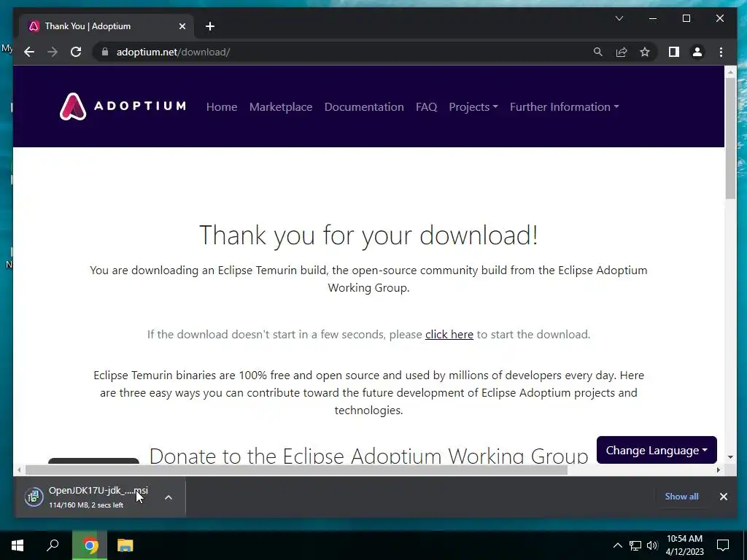Open the Chrome side panel

(x=673, y=52)
